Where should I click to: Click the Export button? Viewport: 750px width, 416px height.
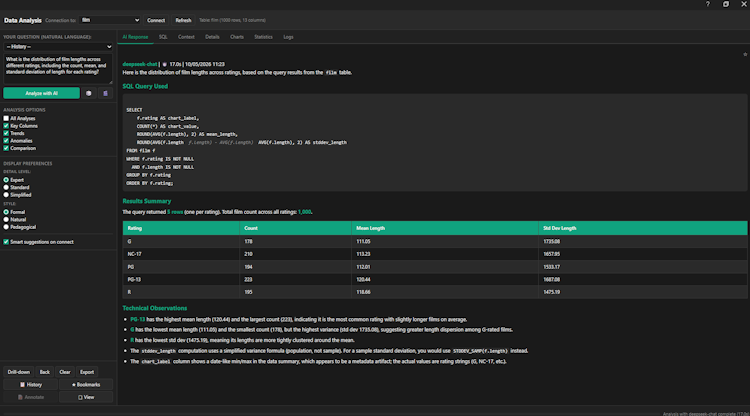87,372
